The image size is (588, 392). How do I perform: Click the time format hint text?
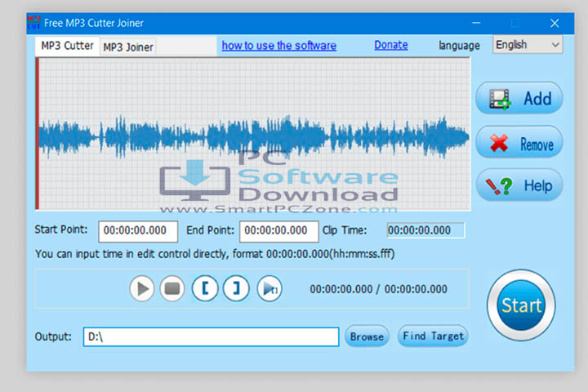click(x=215, y=254)
